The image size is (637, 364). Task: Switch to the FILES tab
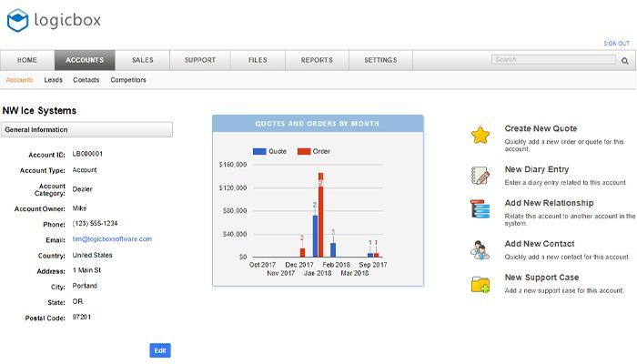(x=258, y=60)
